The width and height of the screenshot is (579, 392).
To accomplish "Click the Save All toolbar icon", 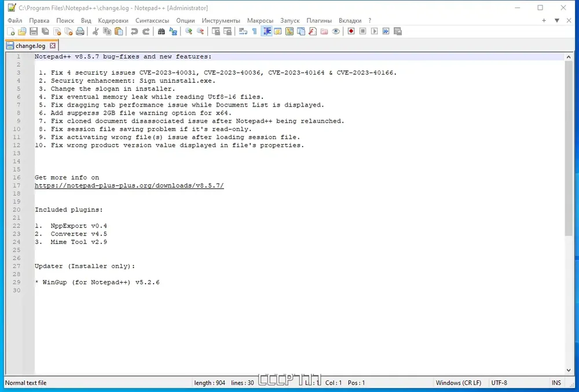I will [x=45, y=31].
